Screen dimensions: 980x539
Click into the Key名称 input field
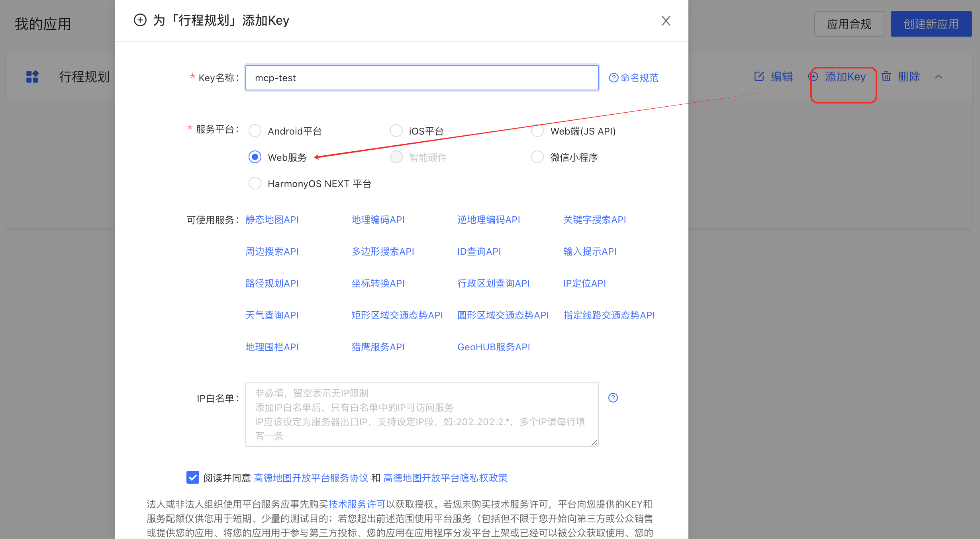tap(421, 78)
